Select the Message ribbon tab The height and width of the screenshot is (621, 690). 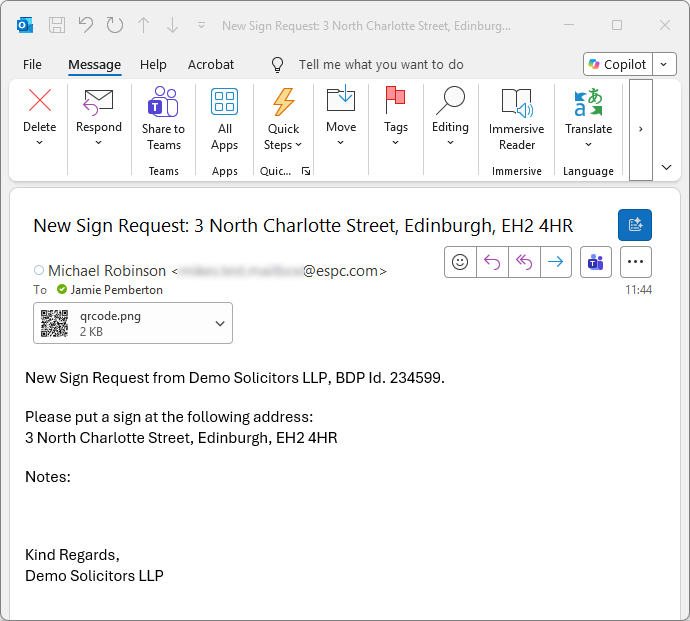pos(95,65)
